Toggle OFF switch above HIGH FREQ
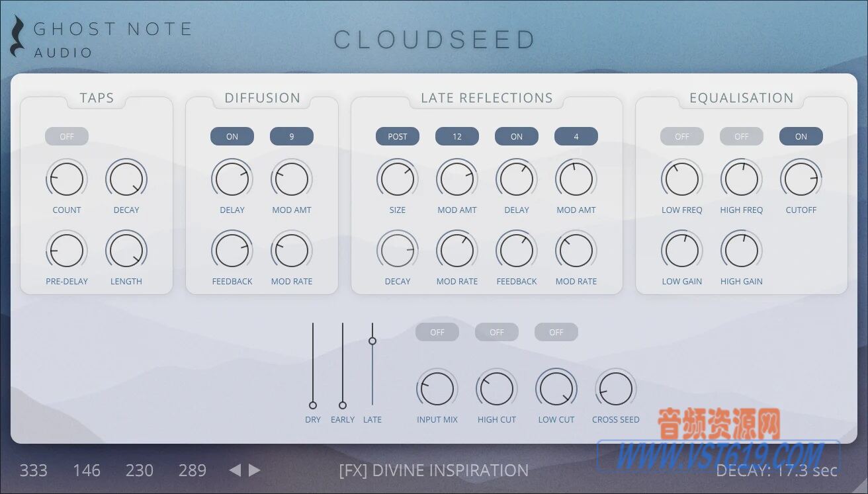The width and height of the screenshot is (868, 494). point(742,136)
